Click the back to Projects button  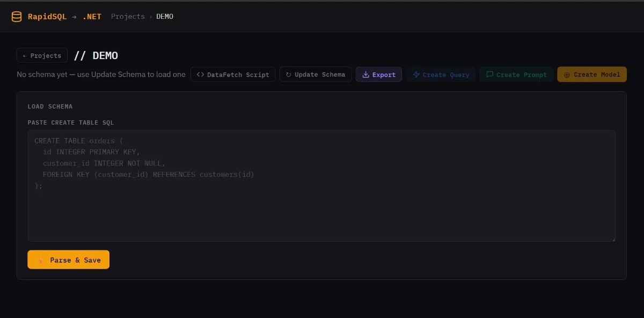(42, 55)
